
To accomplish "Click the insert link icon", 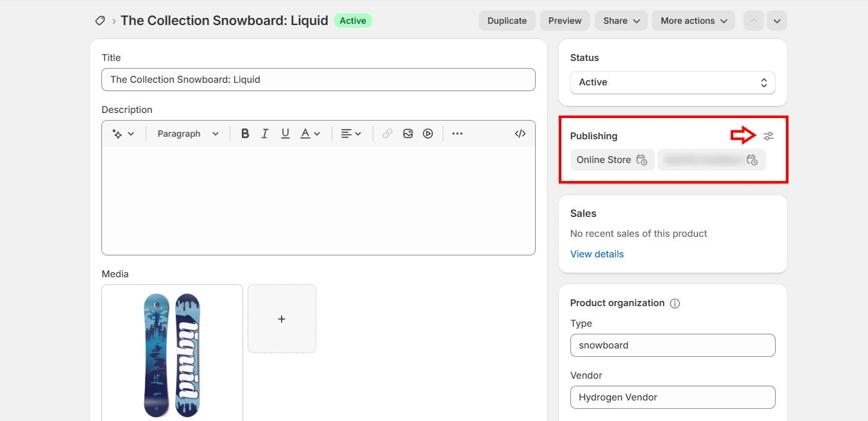I will tap(387, 133).
